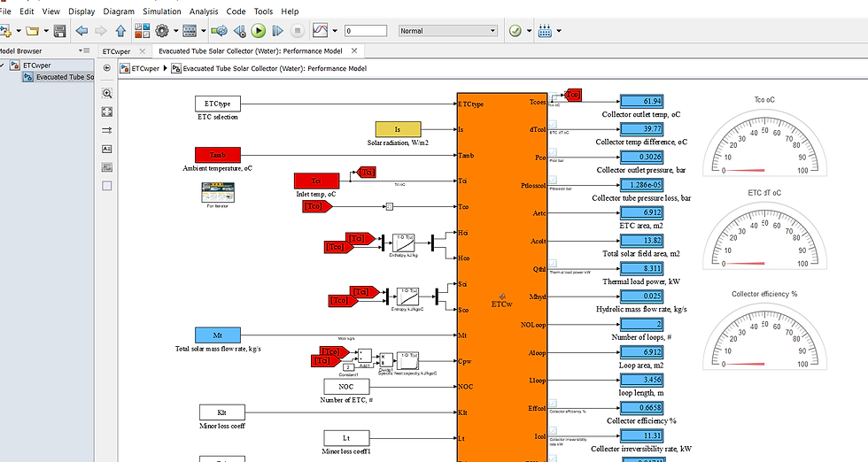
Task: Open the Display menu
Action: (x=81, y=12)
